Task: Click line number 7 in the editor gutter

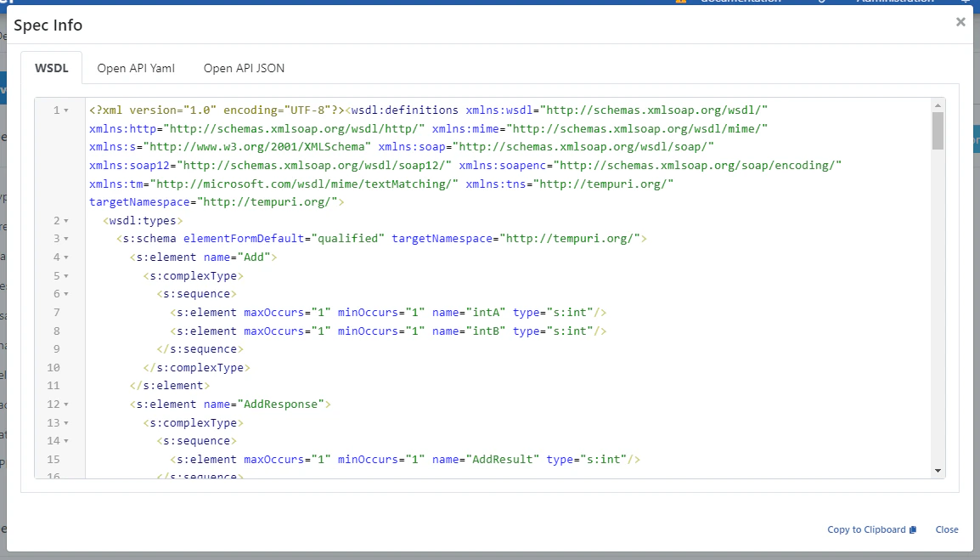Action: (56, 312)
